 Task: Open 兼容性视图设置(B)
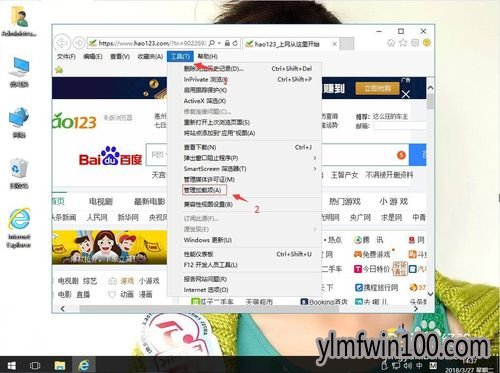(x=244, y=204)
